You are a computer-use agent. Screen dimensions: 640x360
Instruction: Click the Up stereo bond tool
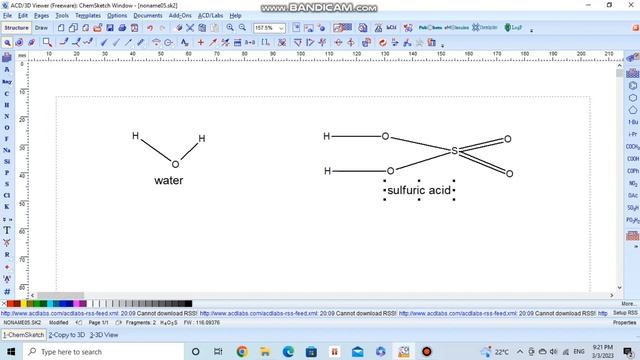click(x=104, y=42)
